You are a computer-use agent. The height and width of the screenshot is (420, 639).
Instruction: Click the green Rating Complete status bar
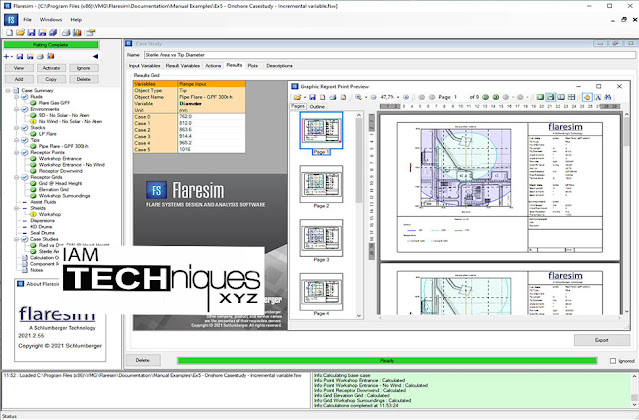[x=51, y=45]
